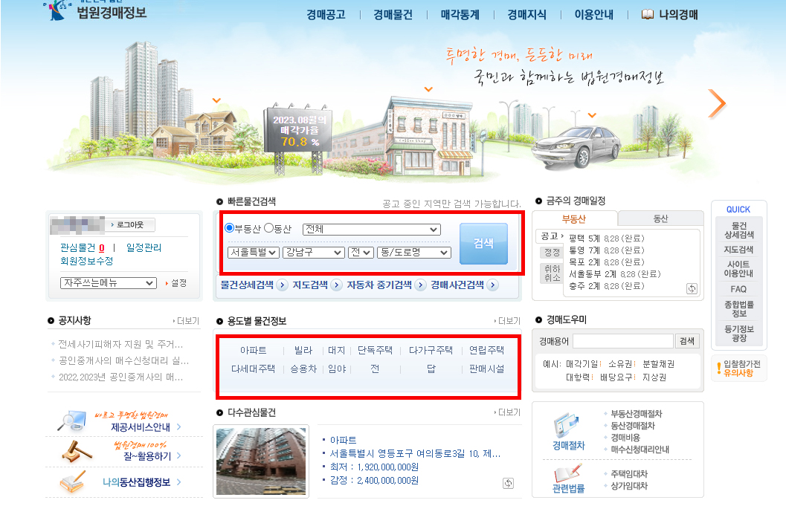Refresh the auction schedule with the circular arrows icon
Viewport: 786px width, 532px height.
pyautogui.click(x=692, y=288)
